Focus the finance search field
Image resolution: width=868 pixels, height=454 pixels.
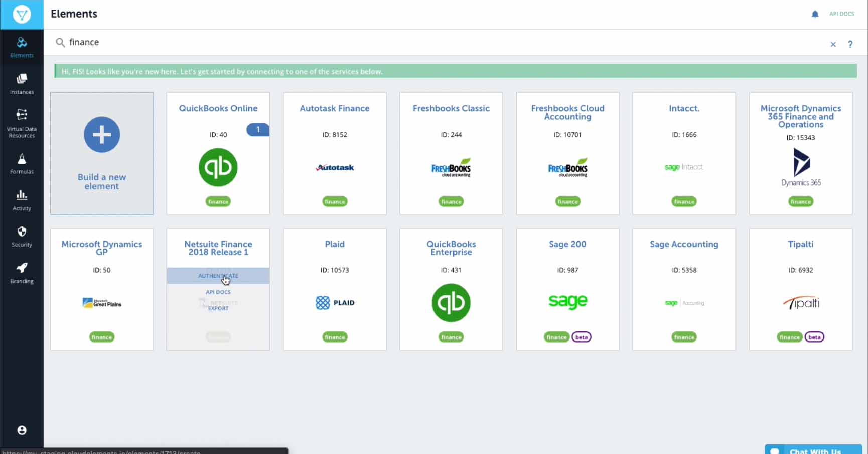coord(442,42)
